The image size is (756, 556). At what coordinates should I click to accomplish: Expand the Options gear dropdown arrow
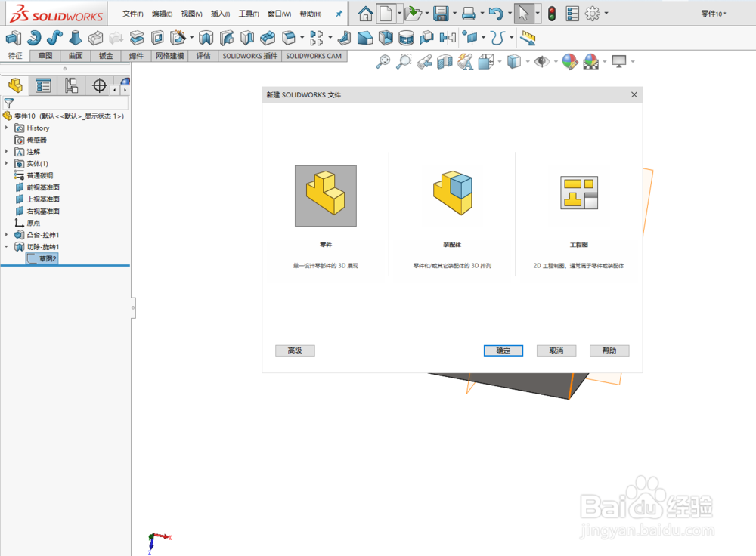(x=606, y=14)
